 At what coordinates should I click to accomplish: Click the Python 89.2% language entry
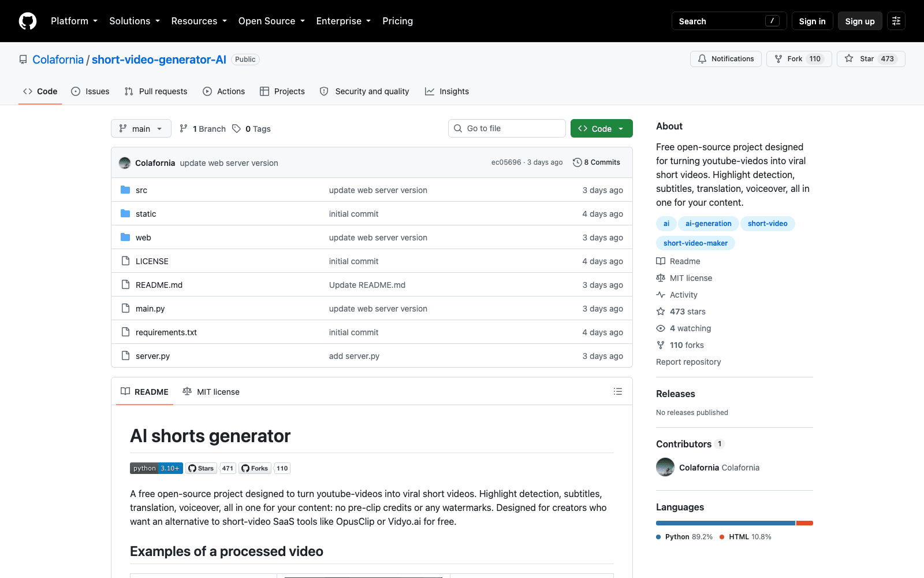coord(684,537)
